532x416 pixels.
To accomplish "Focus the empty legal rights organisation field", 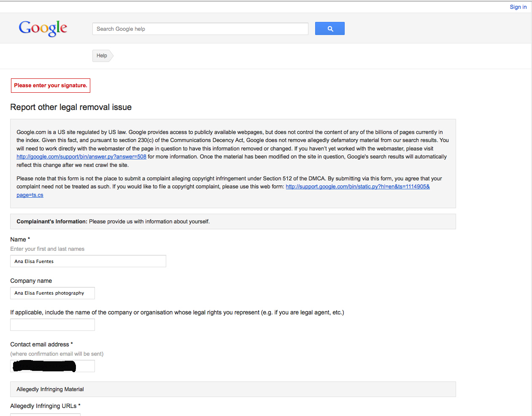I will (52, 325).
